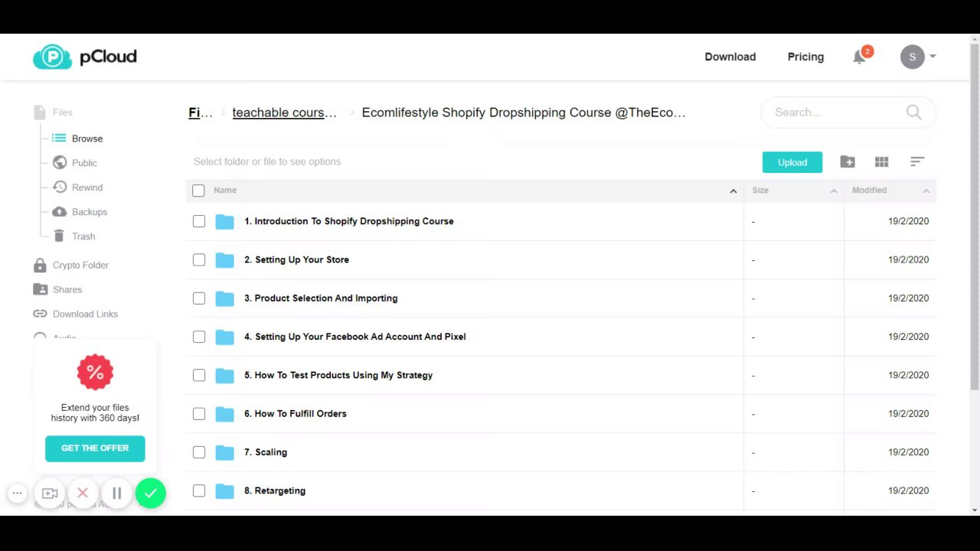Expand account dropdown arrow beside avatar
980x551 pixels.
933,57
